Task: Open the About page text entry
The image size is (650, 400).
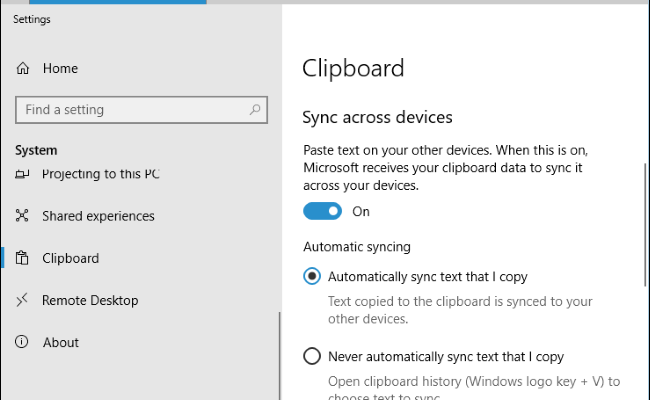Action: pos(60,342)
